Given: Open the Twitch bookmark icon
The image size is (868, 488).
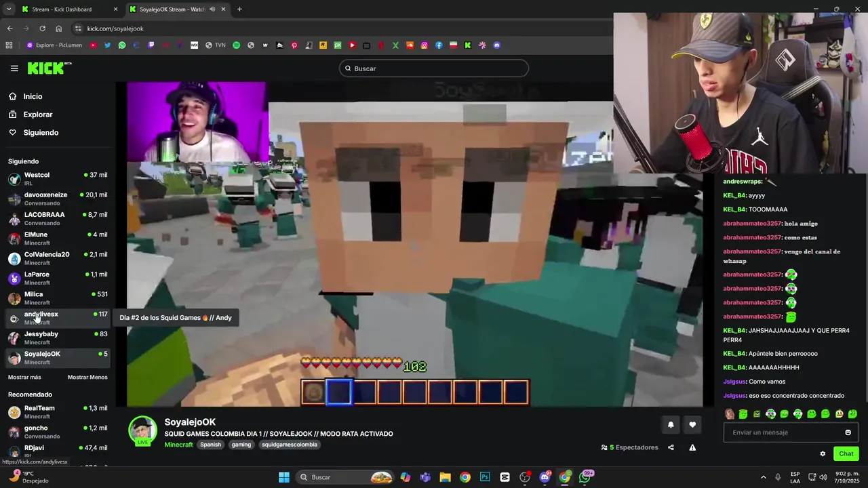Looking at the screenshot, I should click(x=151, y=45).
